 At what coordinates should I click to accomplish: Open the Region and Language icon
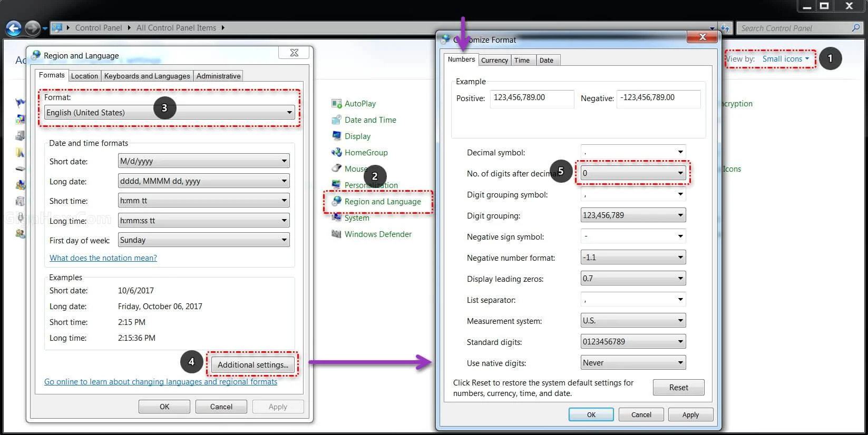(337, 202)
